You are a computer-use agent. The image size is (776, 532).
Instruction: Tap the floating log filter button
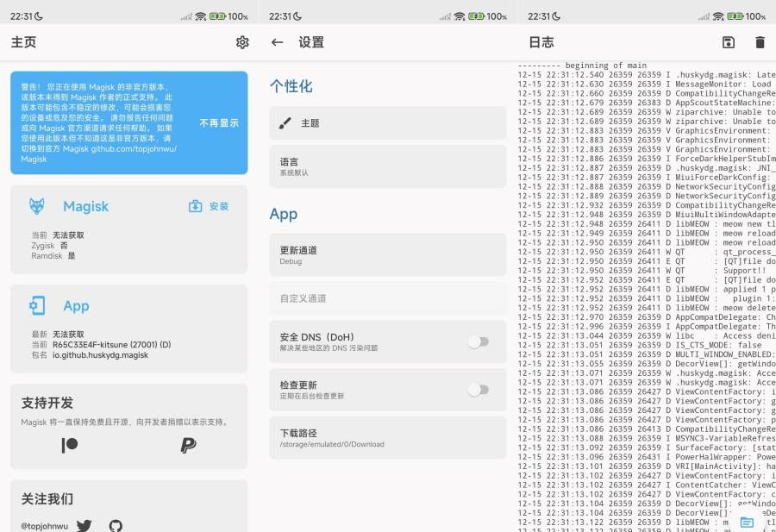[x=747, y=522]
